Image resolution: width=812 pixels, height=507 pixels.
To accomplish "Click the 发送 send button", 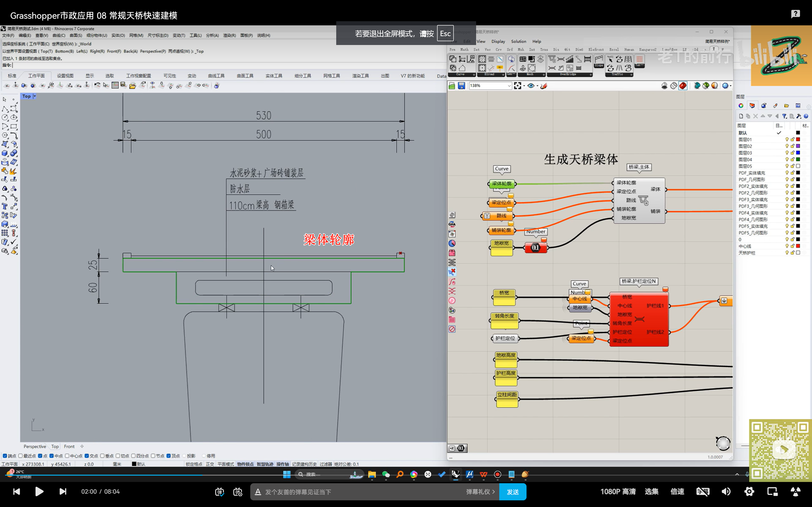I will (512, 492).
